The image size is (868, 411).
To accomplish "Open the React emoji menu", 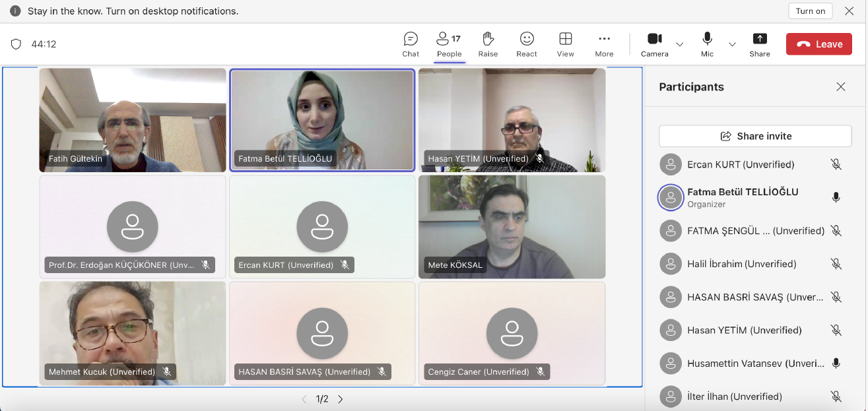I will (527, 44).
